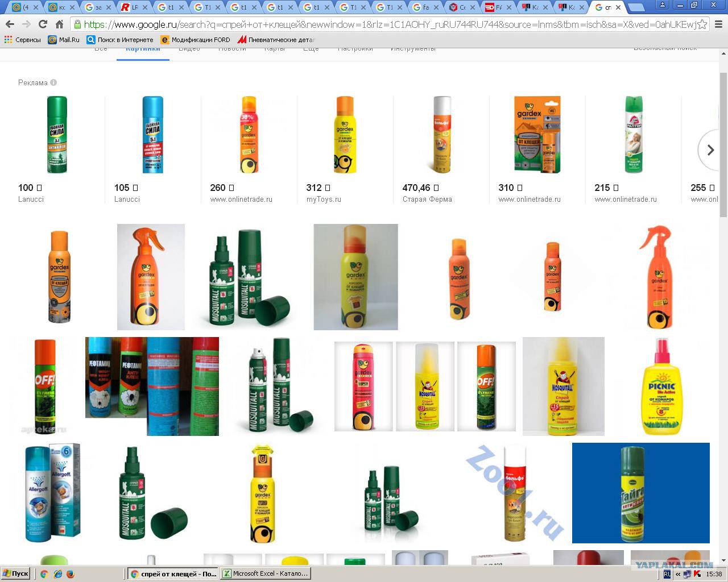728x582 pixels.
Task: Follow the Lanucci link under 100 ₽
Action: pos(31,199)
